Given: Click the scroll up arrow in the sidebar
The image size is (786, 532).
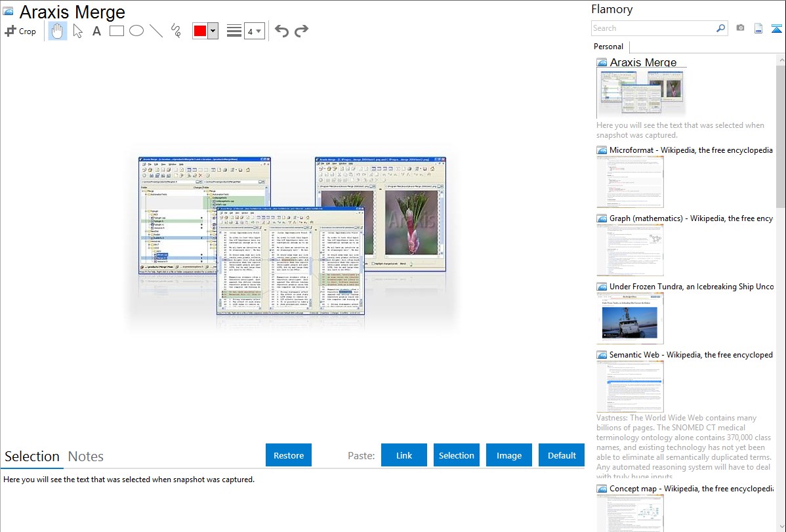Looking at the screenshot, I should (x=781, y=60).
